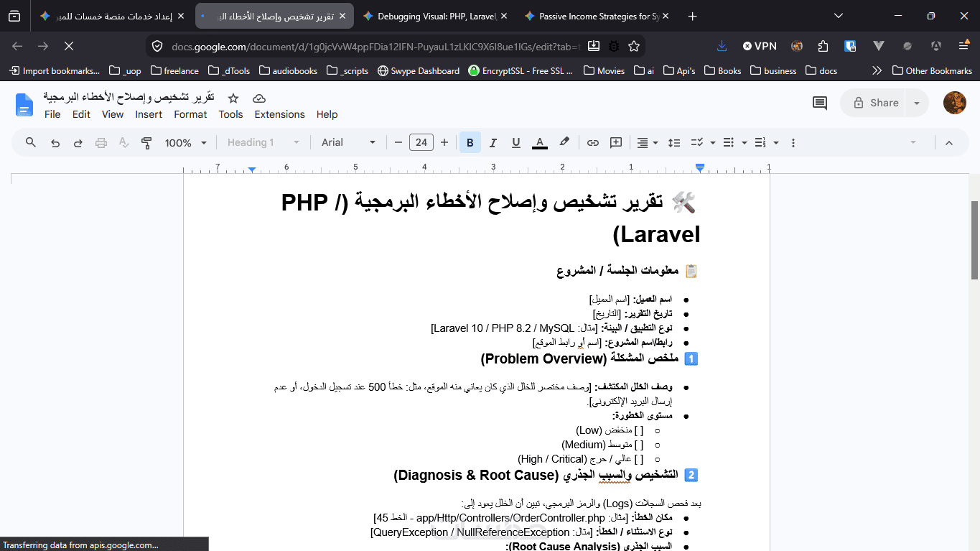The width and height of the screenshot is (980, 551).
Task: Undo the last action
Action: pyautogui.click(x=55, y=143)
